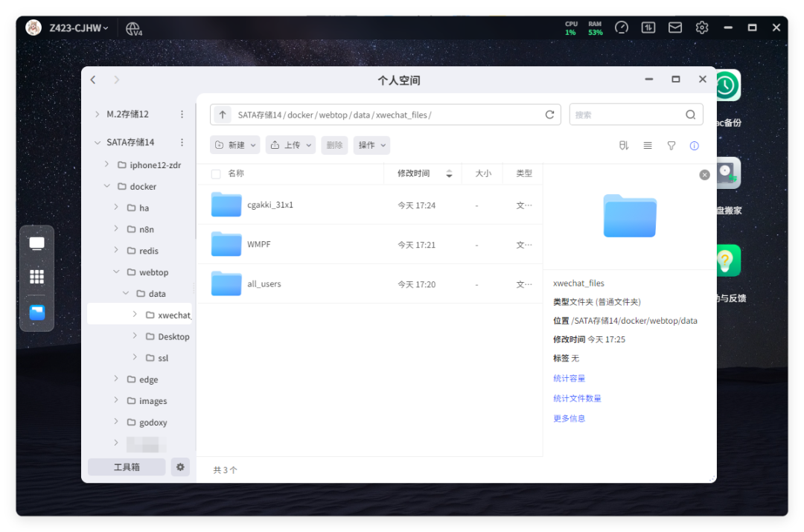Click the 删除 button
Image resolution: width=804 pixels, height=532 pixels.
pos(334,145)
